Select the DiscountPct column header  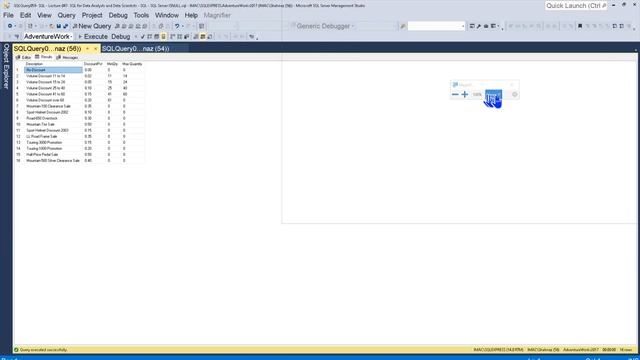(x=93, y=64)
